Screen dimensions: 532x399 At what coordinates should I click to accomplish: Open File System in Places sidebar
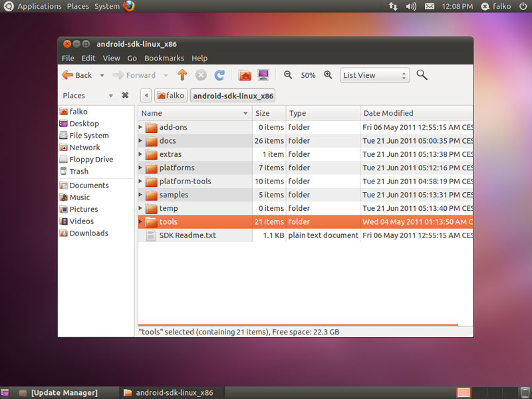tap(88, 136)
